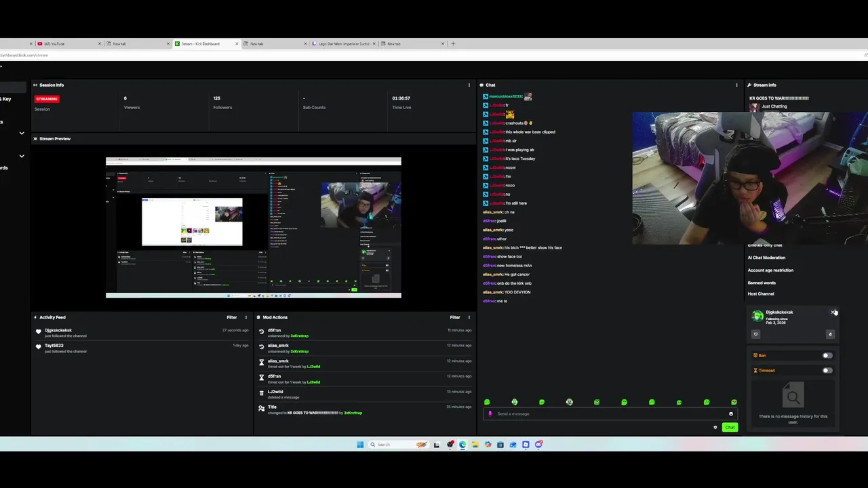Click 3xKrxttrap link in Title change entry
Screen dimensions: 868x488
pos(352,413)
